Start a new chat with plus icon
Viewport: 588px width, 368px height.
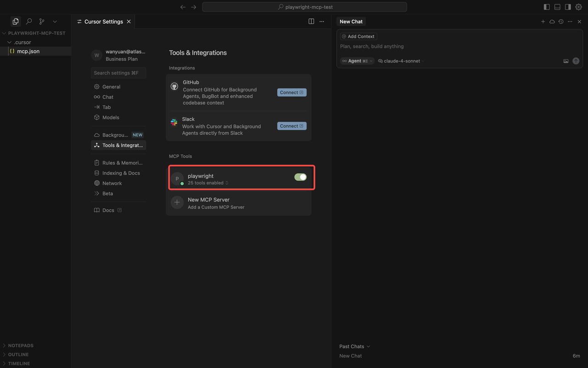[x=543, y=22]
